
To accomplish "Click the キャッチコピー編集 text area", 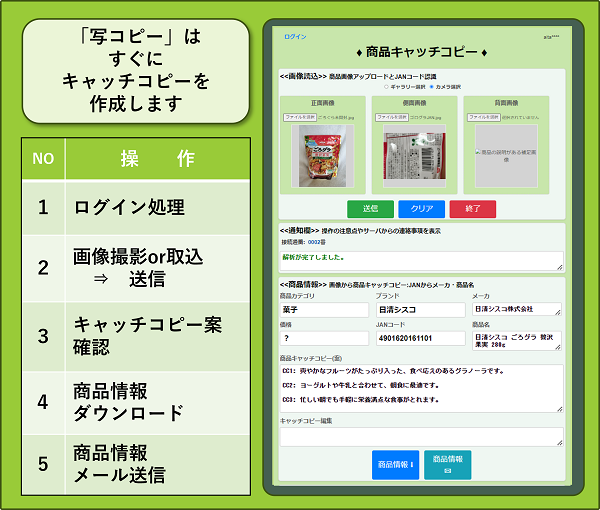I will click(x=421, y=436).
